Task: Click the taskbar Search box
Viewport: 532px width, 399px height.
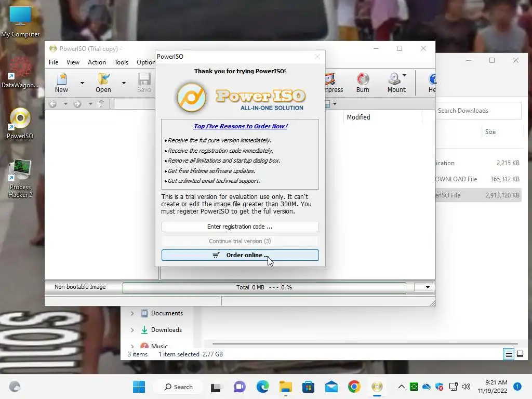Action: 179,387
